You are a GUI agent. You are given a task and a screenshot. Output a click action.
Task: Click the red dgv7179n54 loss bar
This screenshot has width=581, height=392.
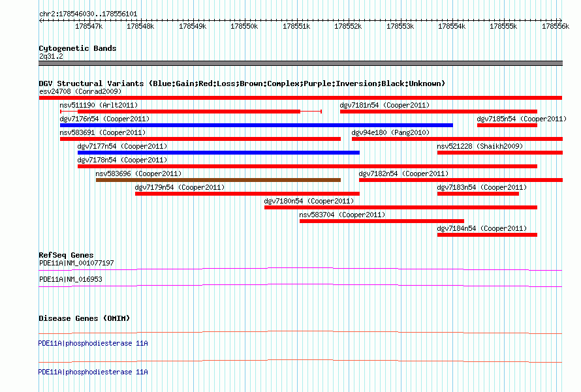pos(247,194)
